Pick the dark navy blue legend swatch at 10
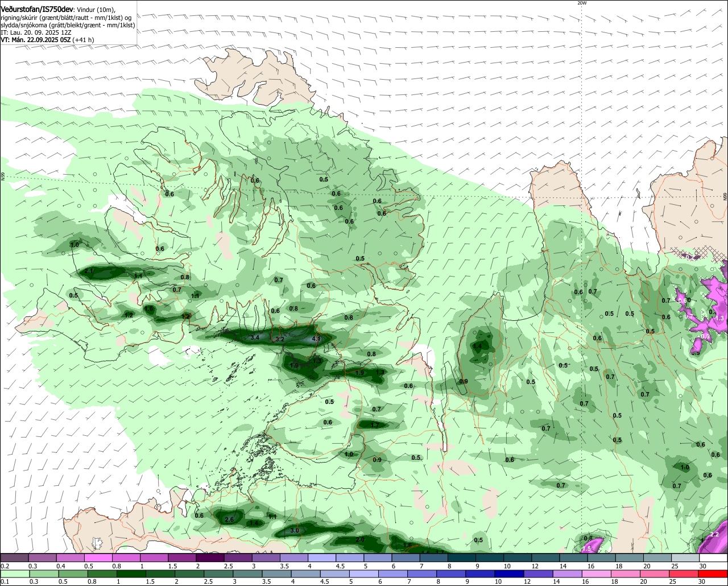The height and width of the screenshot is (586, 728). pyautogui.click(x=509, y=573)
